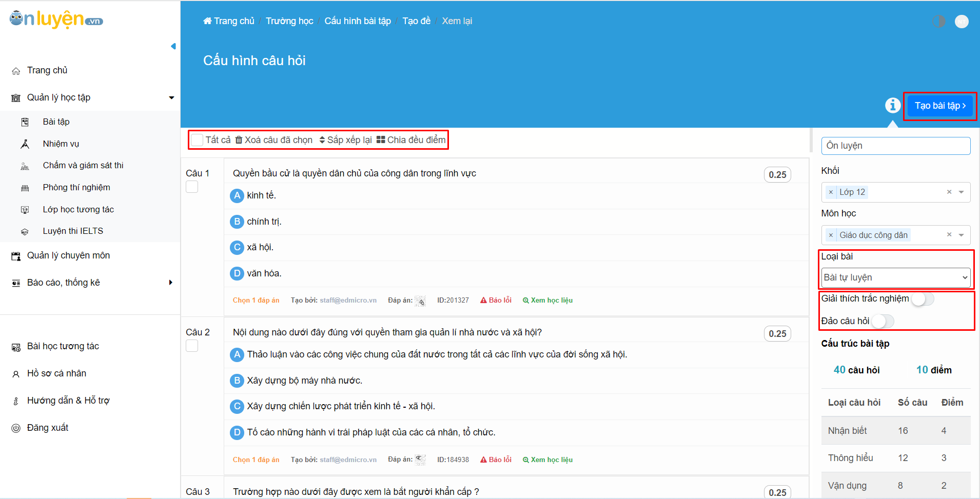Click the Thông hiểu row in structure table

pyautogui.click(x=896, y=458)
